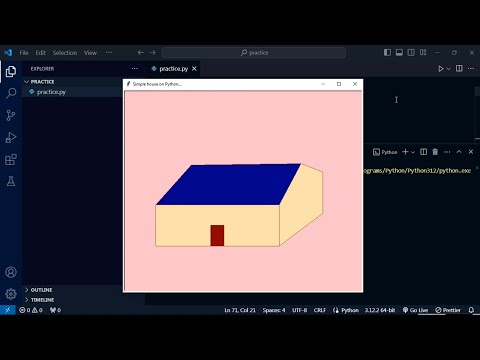The image size is (480, 360).
Task: Run the Python file with play button
Action: (x=441, y=69)
